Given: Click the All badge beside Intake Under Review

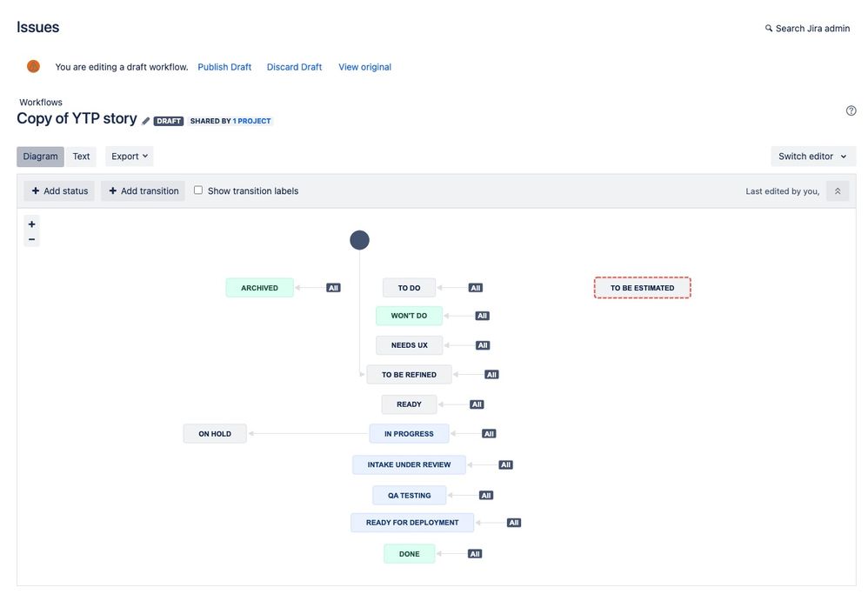Looking at the screenshot, I should tap(505, 464).
